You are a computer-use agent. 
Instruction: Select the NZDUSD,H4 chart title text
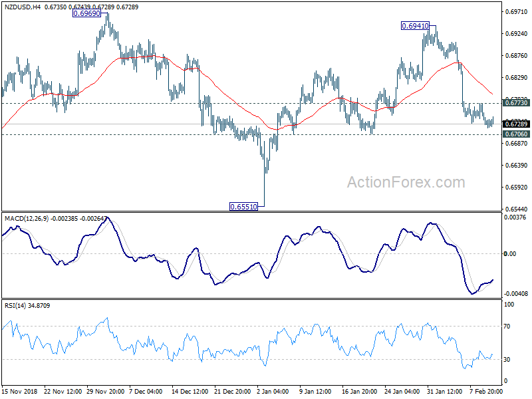click(23, 7)
